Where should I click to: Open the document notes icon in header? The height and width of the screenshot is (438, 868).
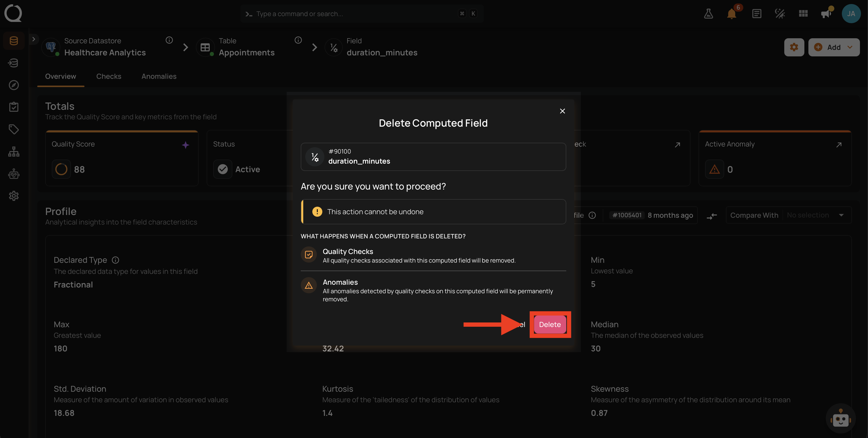tap(756, 14)
